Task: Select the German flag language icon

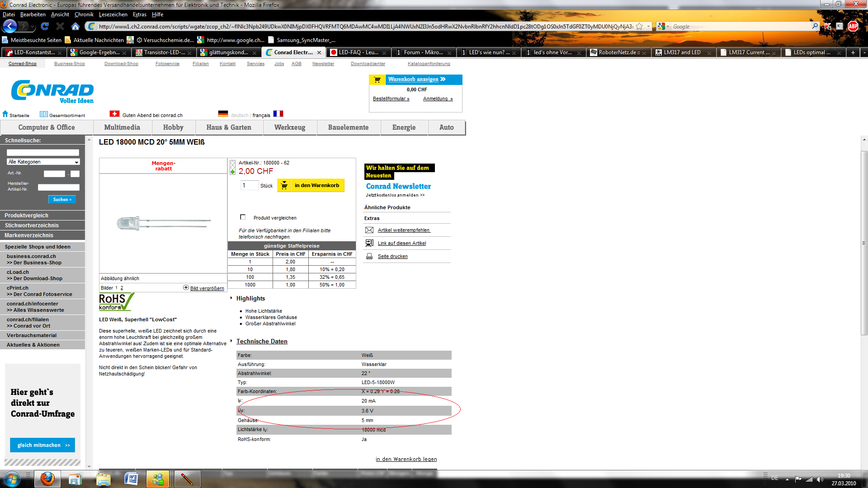Action: (223, 114)
